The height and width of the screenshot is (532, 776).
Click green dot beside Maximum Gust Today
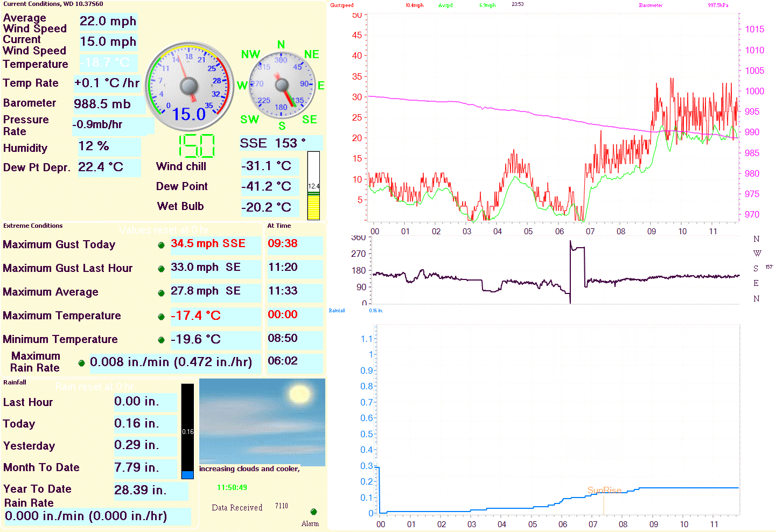[161, 245]
